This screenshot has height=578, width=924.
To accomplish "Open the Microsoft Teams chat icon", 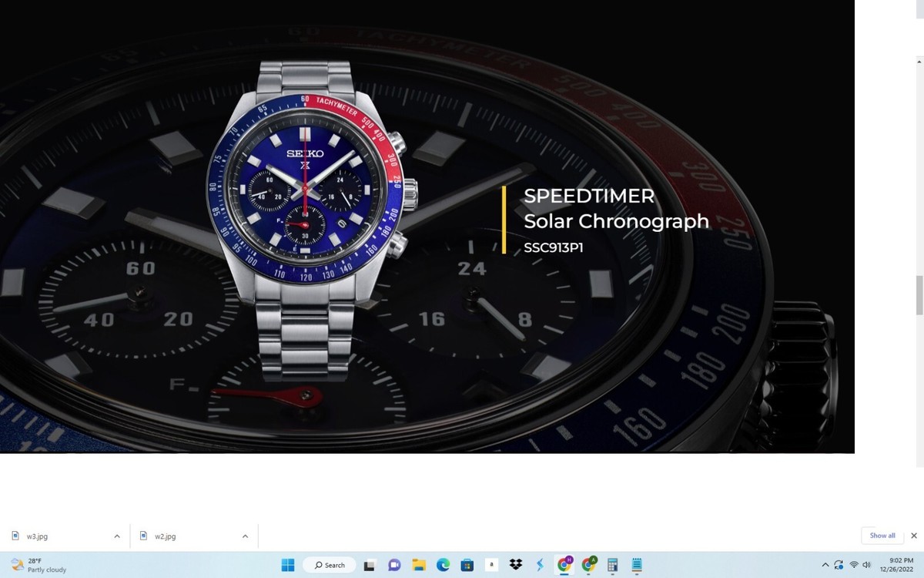I will tap(393, 565).
